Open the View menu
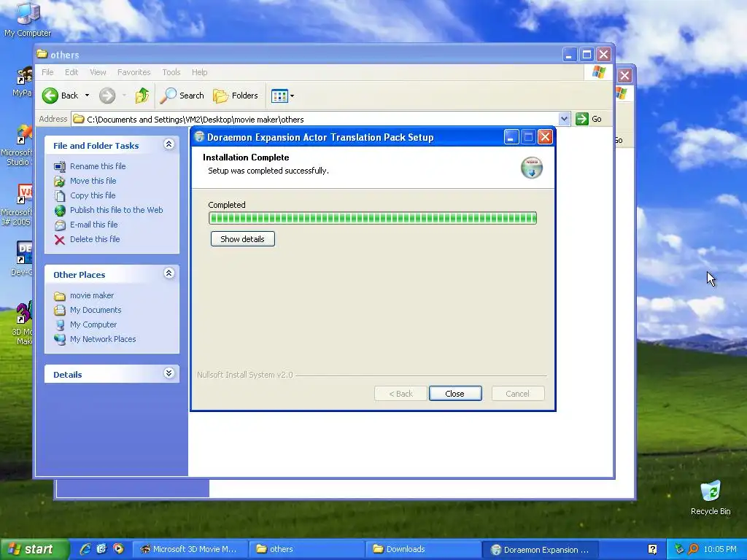Viewport: 747px width, 560px height. (98, 72)
